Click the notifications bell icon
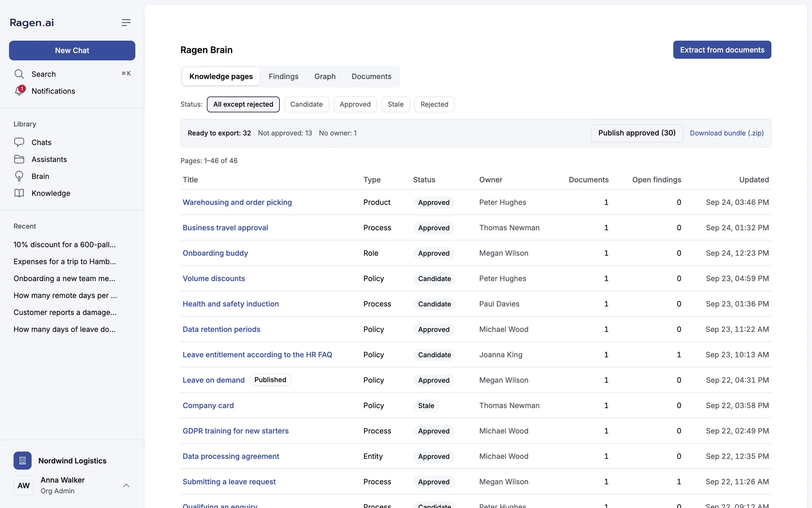The width and height of the screenshot is (812, 508). pos(19,91)
